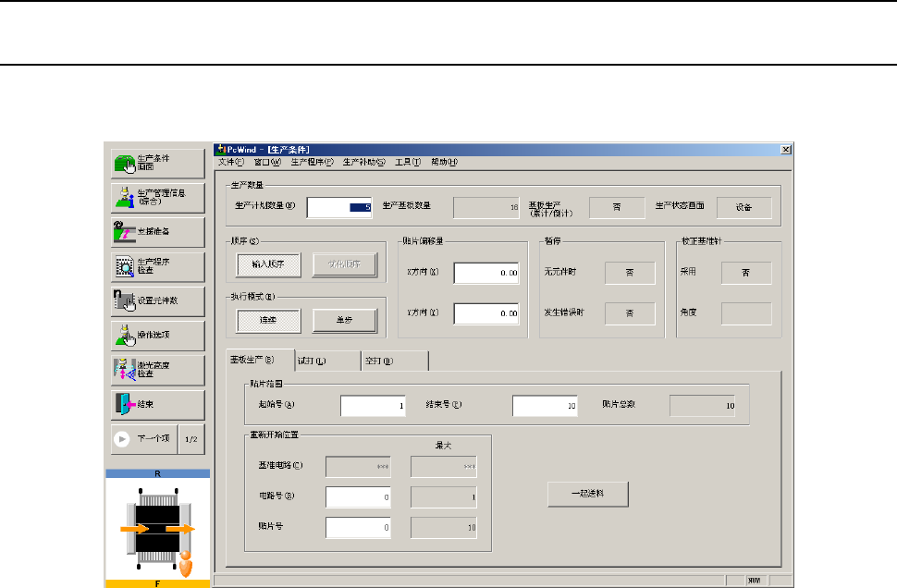Click the 贴片总数 read-only field
Viewport: 897px width, 588px height.
coord(703,406)
